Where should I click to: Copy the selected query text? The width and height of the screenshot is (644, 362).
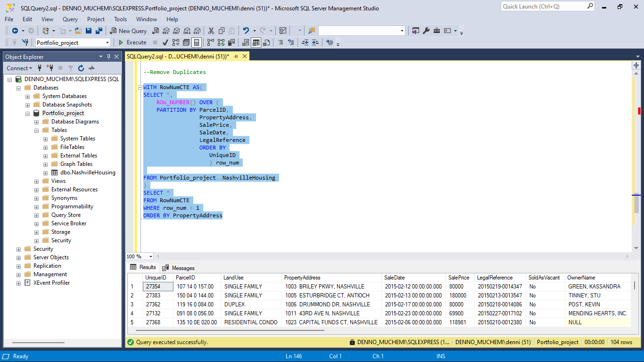pos(221,31)
